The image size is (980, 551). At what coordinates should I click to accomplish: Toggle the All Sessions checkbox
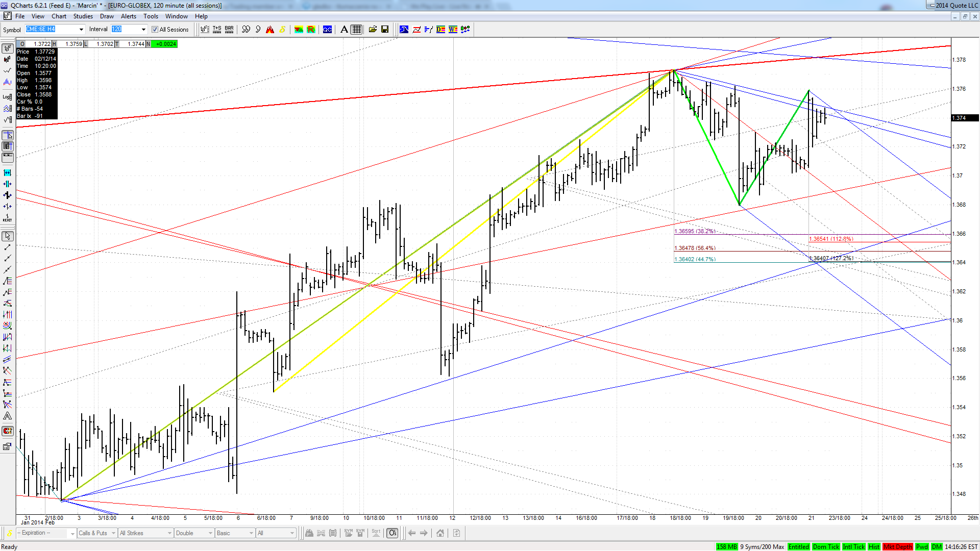click(155, 30)
